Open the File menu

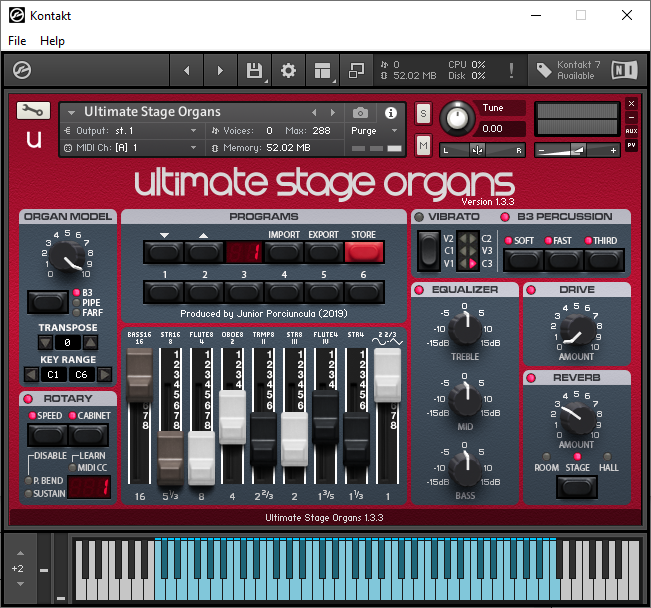point(17,41)
